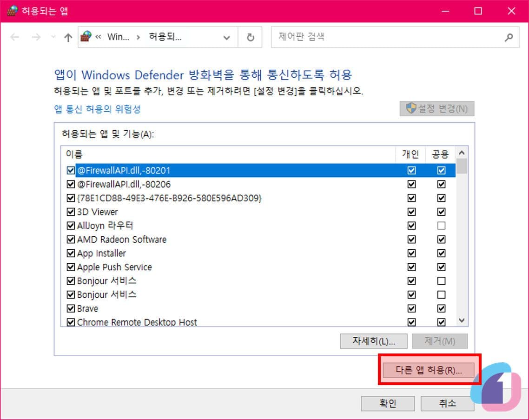This screenshot has height=420, width=529.
Task: Toggle 공용 checkbox for Brave
Action: [x=441, y=308]
